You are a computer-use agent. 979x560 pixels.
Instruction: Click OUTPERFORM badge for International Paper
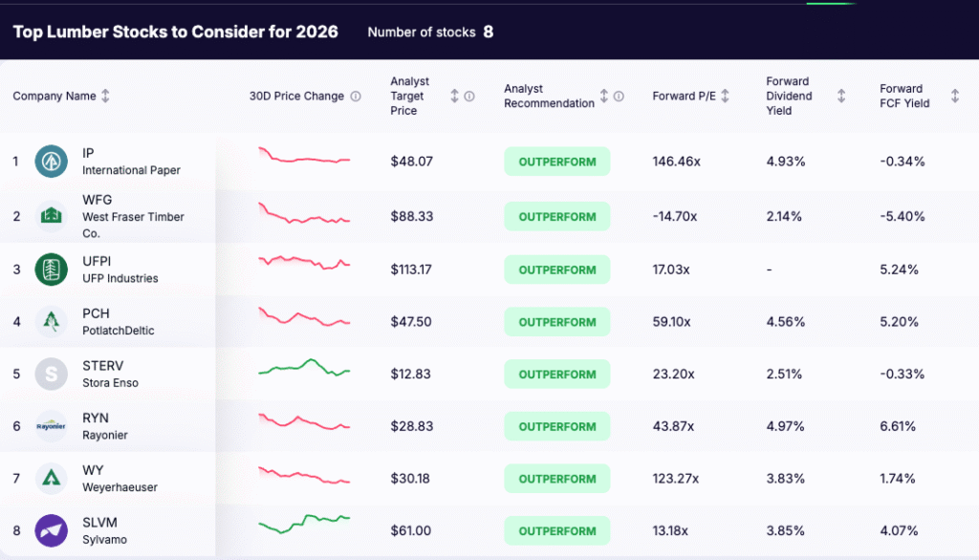pyautogui.click(x=556, y=162)
